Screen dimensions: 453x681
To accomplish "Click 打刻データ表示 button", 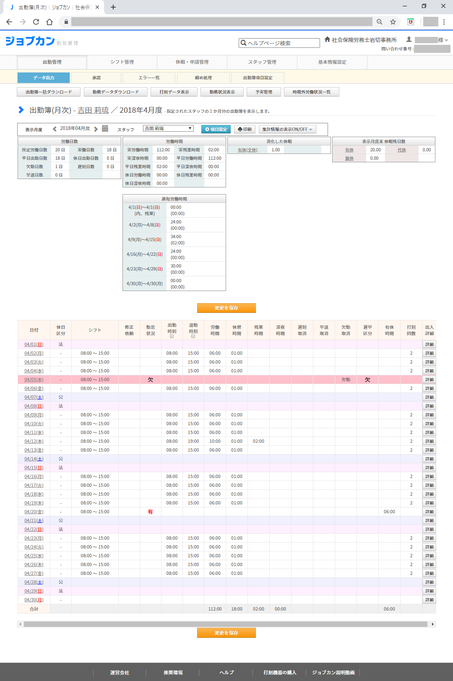I will (x=174, y=92).
